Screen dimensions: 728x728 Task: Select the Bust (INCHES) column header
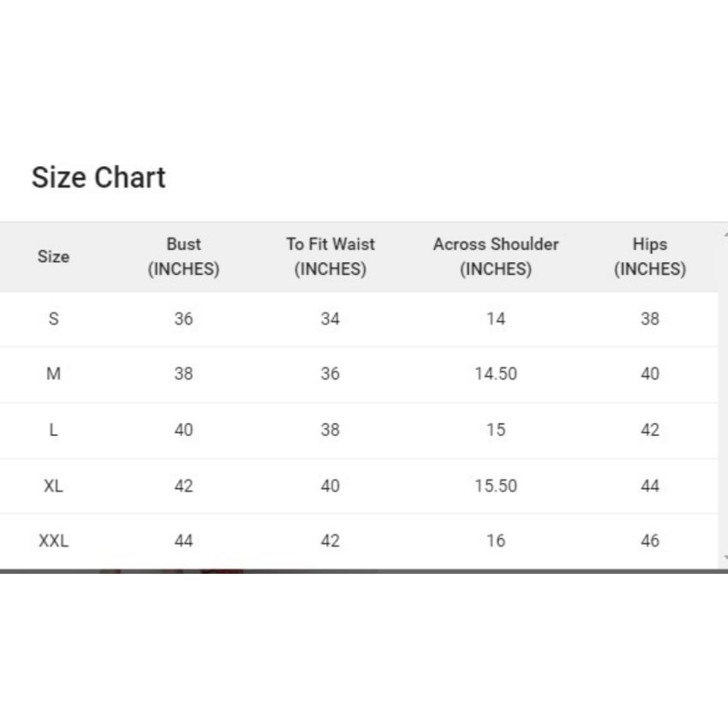click(x=183, y=256)
